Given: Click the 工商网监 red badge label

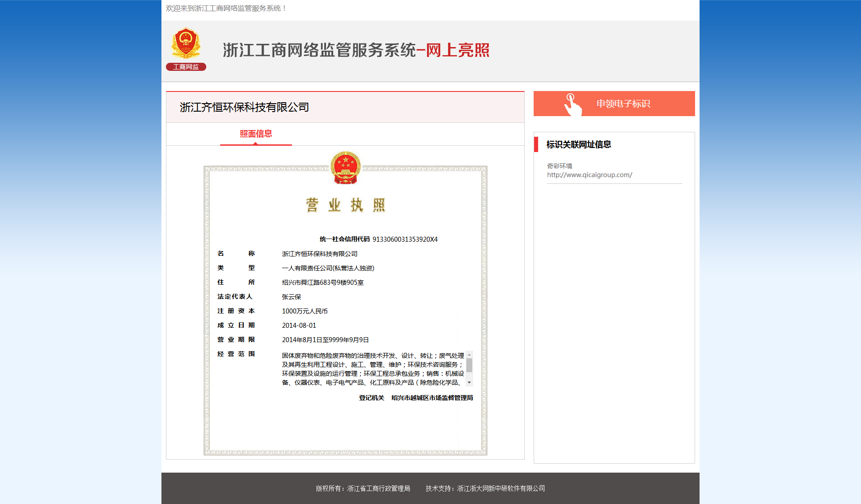Looking at the screenshot, I should pyautogui.click(x=186, y=67).
